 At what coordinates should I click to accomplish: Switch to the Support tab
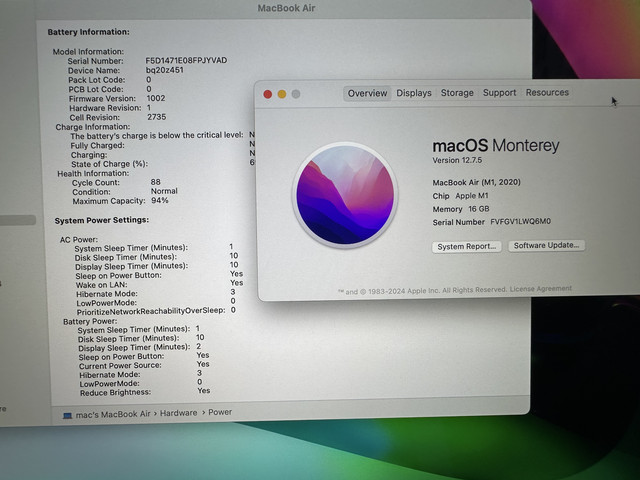(500, 93)
